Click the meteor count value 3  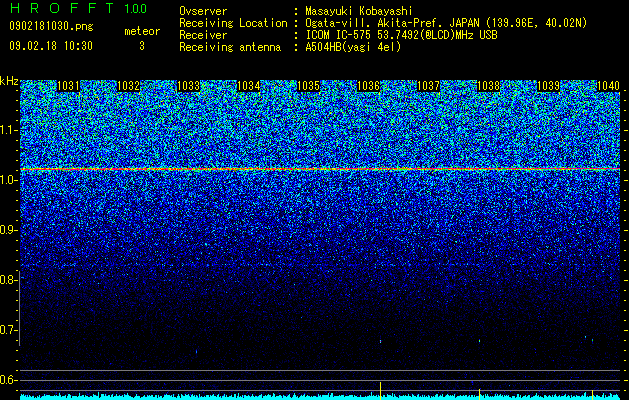click(142, 46)
